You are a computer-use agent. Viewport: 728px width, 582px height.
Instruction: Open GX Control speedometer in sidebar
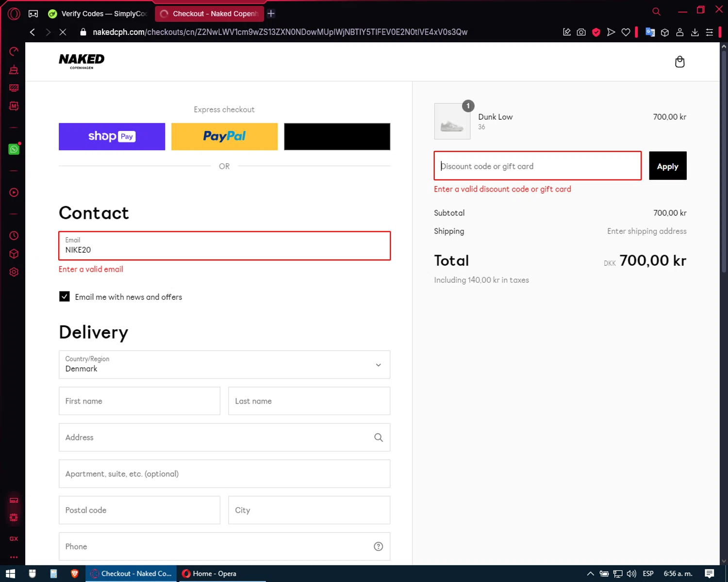pos(14,51)
